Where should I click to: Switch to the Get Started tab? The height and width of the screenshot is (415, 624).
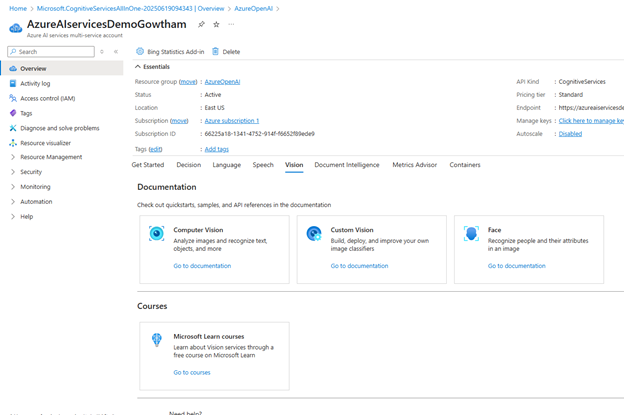[x=148, y=165]
